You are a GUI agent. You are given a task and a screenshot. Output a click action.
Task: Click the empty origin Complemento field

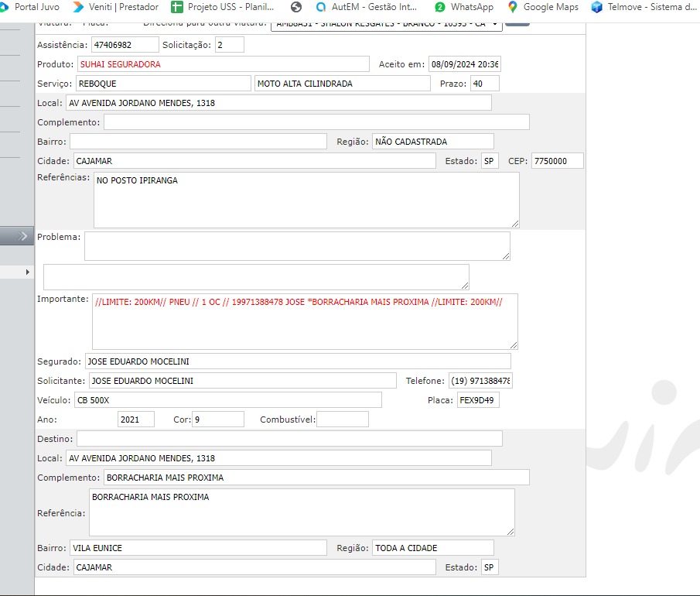click(316, 122)
